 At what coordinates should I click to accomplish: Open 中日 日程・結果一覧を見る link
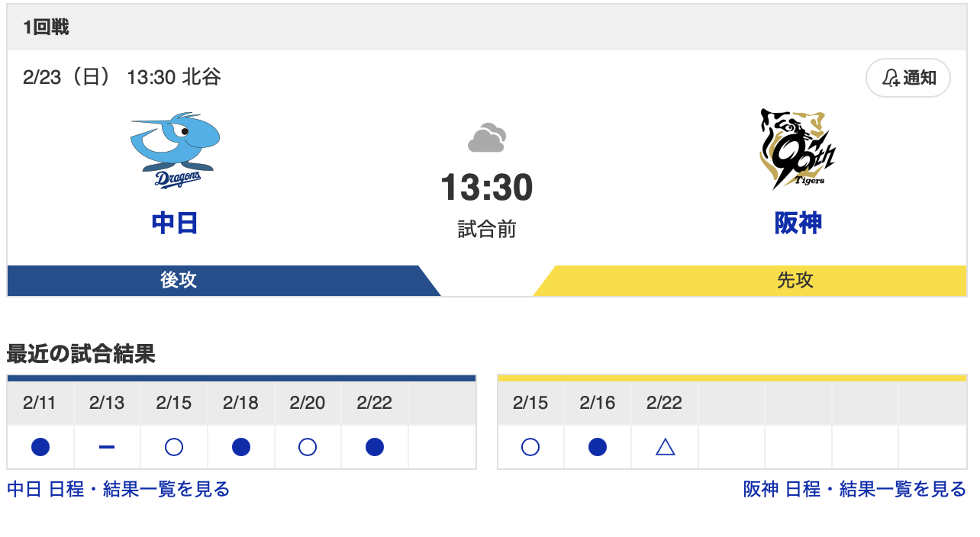118,489
